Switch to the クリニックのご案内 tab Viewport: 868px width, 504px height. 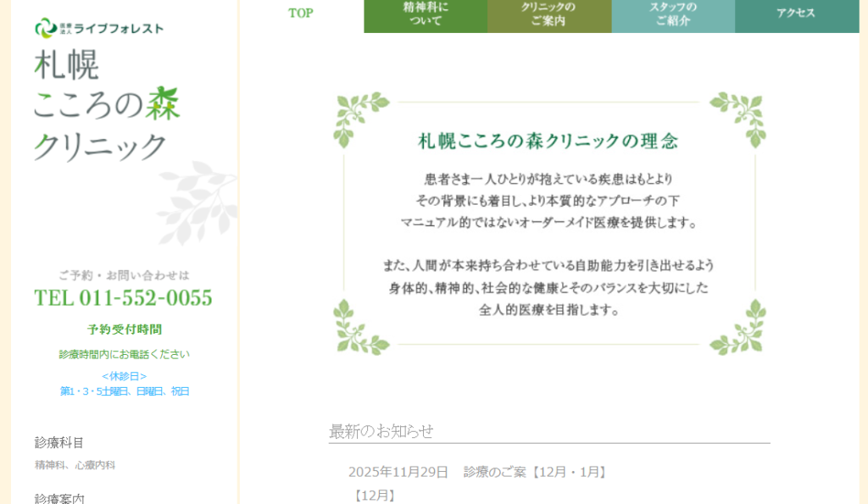pyautogui.click(x=549, y=14)
